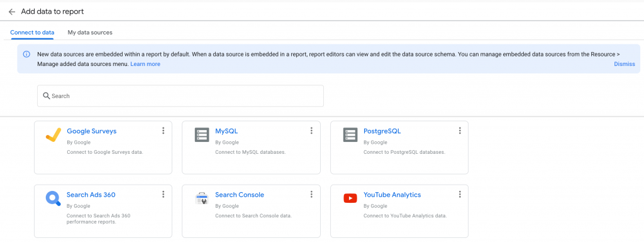Viewport: 644px width, 243px height.
Task: Open the three-dot menu for Google Surveys
Action: click(163, 131)
